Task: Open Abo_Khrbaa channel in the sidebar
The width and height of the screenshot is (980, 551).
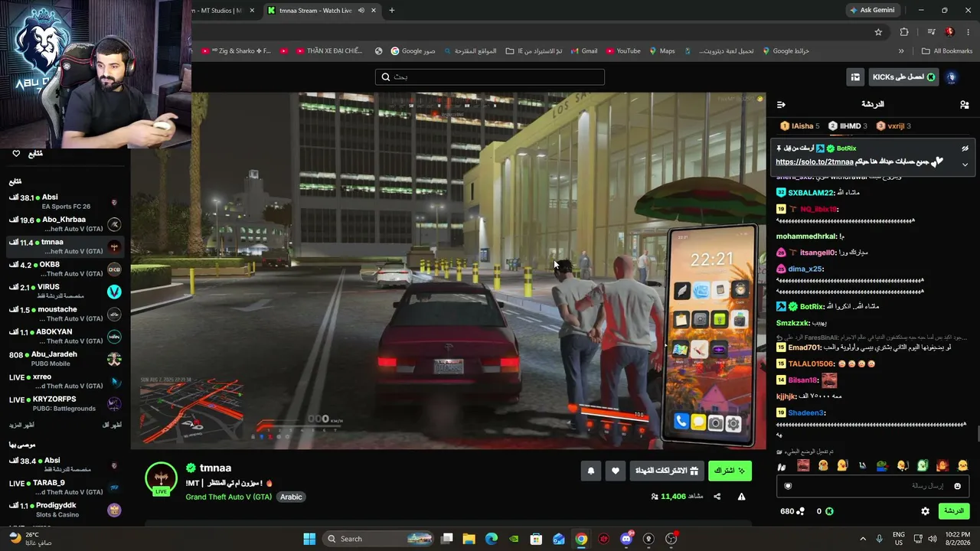Action: click(x=65, y=224)
